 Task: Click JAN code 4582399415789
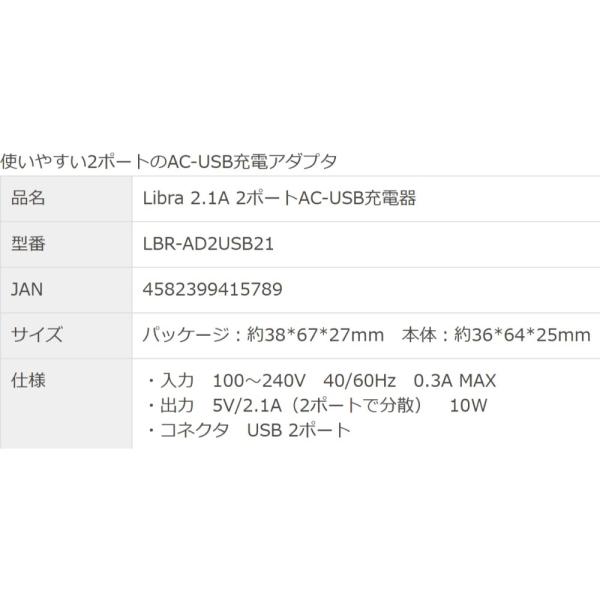pos(212,289)
